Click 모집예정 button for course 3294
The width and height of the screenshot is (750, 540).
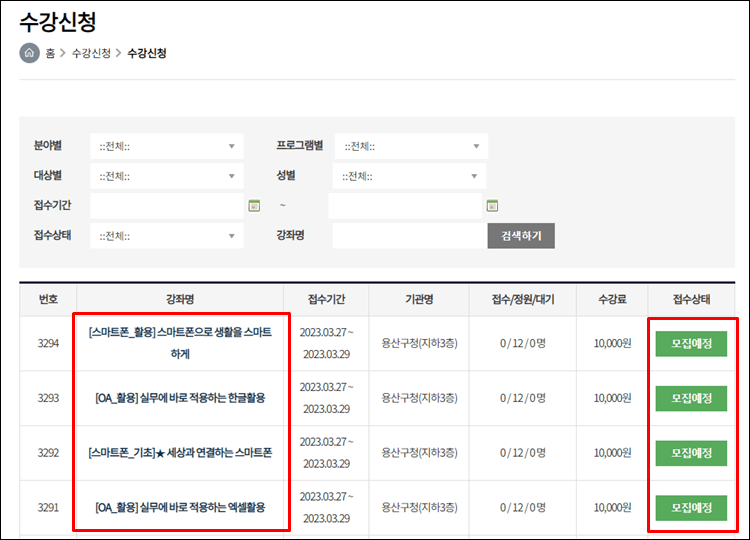(691, 343)
